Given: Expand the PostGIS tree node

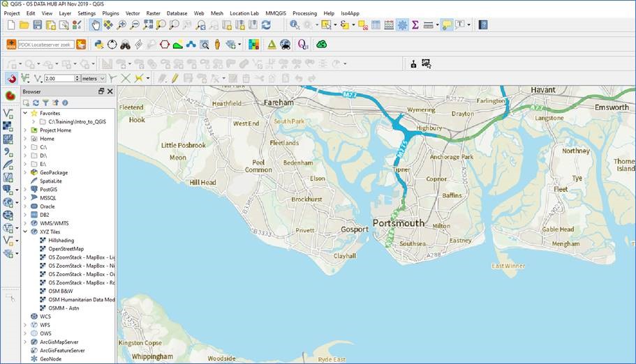Looking at the screenshot, I should pyautogui.click(x=25, y=189).
